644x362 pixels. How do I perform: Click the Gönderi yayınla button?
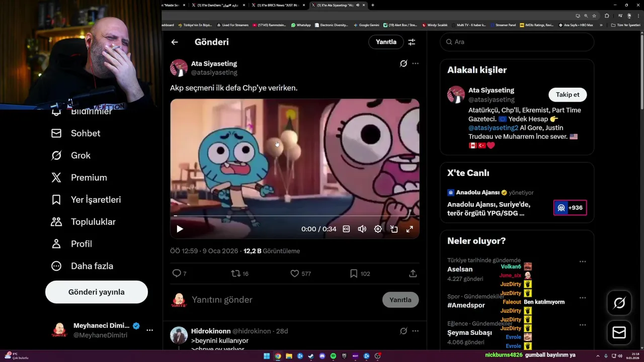point(97,292)
